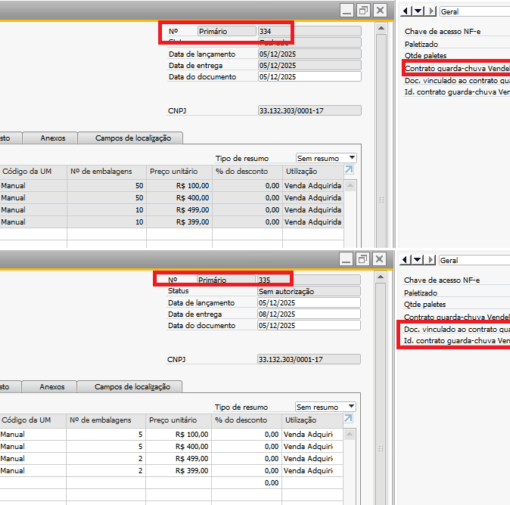Click Paletizado label in 335 side panel
Image resolution: width=510 pixels, height=505 pixels.
coord(421,293)
